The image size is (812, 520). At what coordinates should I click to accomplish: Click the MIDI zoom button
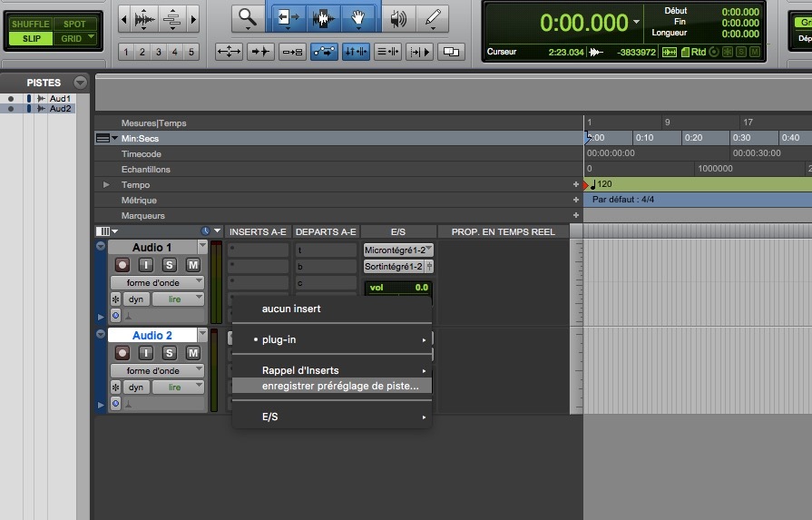pos(172,20)
